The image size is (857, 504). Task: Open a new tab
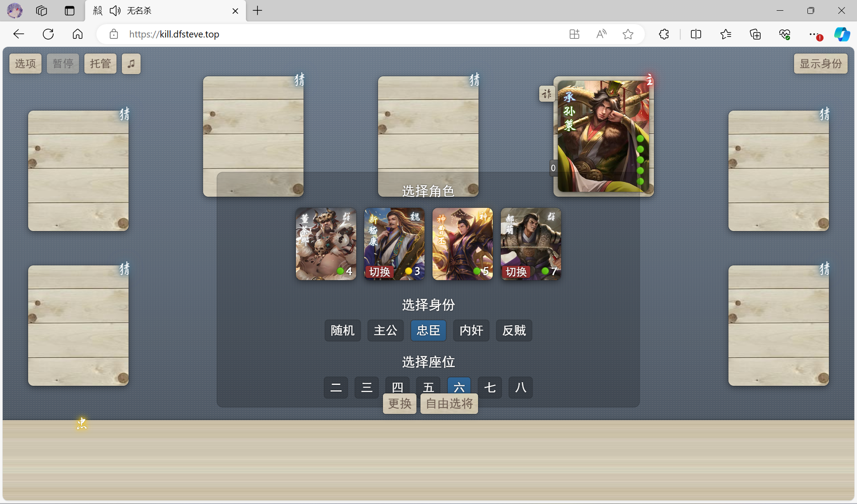click(x=258, y=11)
